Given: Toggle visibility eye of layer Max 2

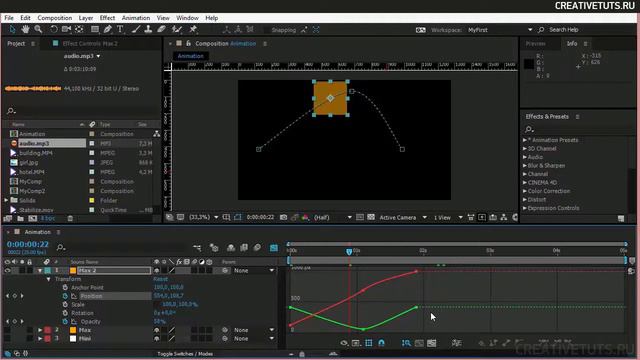Looking at the screenshot, I should click(7, 271).
